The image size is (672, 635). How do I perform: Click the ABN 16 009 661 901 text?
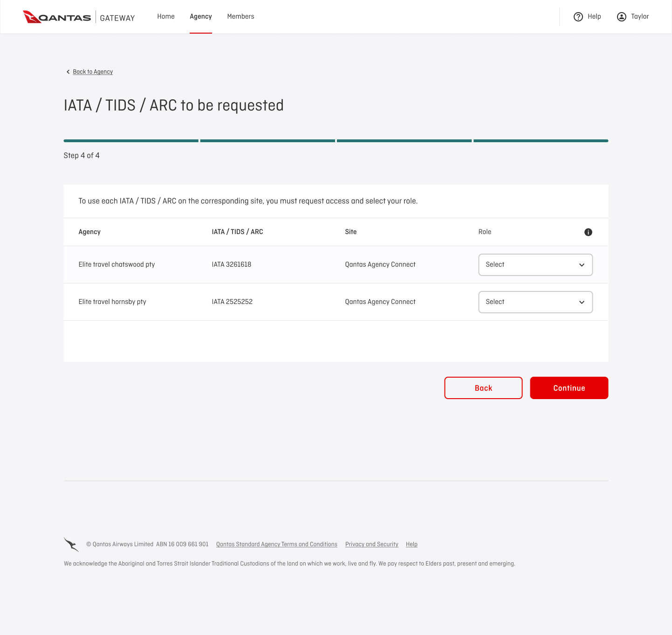pyautogui.click(x=182, y=544)
